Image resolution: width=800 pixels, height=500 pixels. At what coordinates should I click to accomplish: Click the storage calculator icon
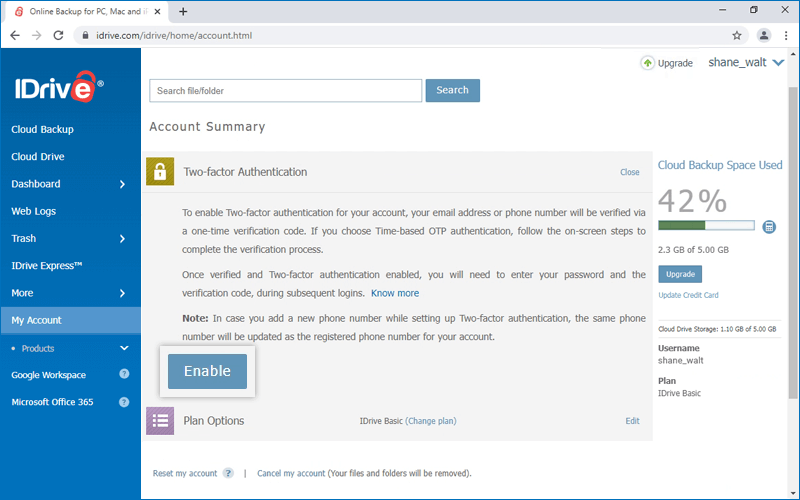(769, 227)
